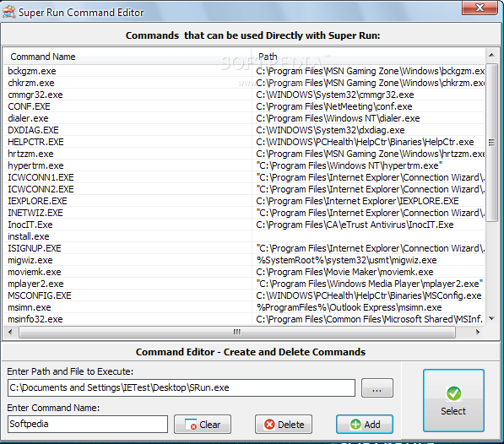This screenshot has width=504, height=444.
Task: Click the vertical scrollbar thumb
Action: pyautogui.click(x=491, y=142)
